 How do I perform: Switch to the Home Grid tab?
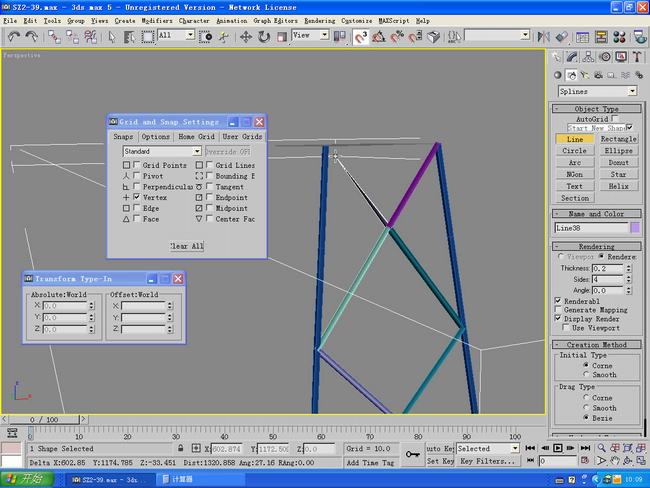coord(196,136)
